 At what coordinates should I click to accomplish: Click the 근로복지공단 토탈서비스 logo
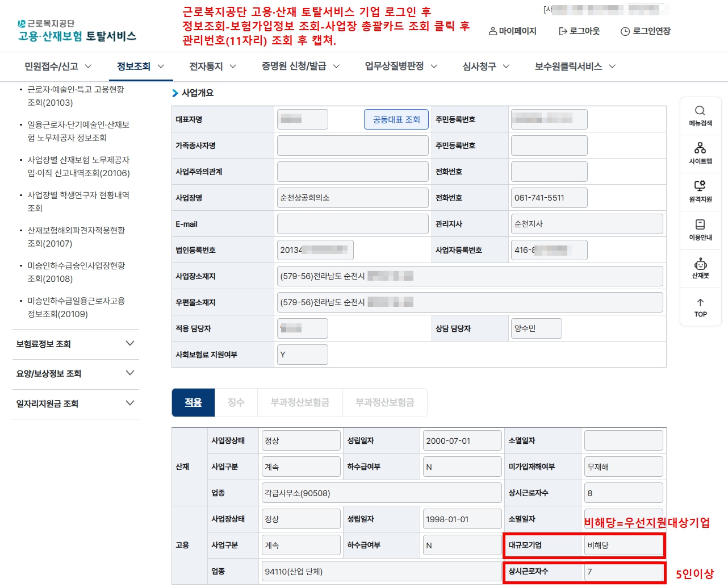tap(77, 31)
